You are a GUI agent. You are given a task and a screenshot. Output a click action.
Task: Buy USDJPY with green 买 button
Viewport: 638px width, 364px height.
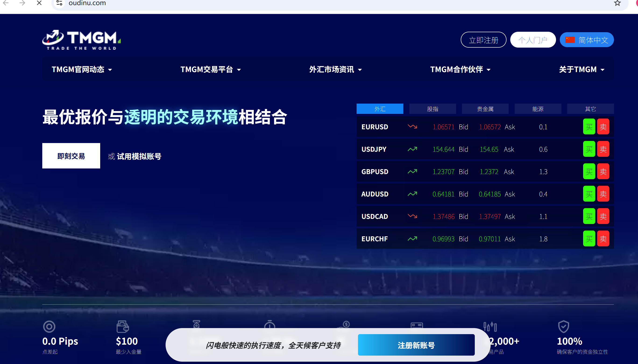pos(589,149)
